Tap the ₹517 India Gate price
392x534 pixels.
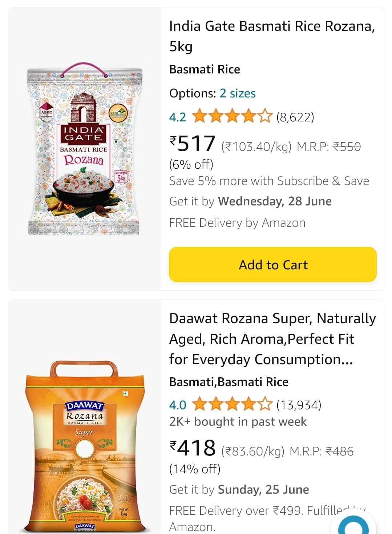(x=193, y=143)
